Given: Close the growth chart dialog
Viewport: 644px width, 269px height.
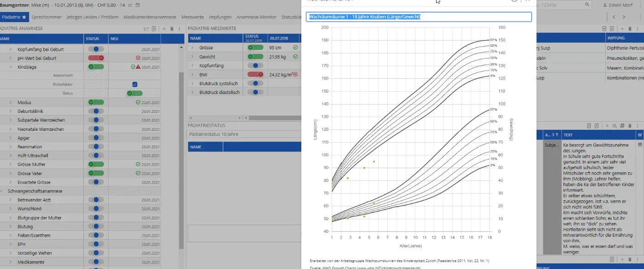Looking at the screenshot, I should (x=528, y=1).
